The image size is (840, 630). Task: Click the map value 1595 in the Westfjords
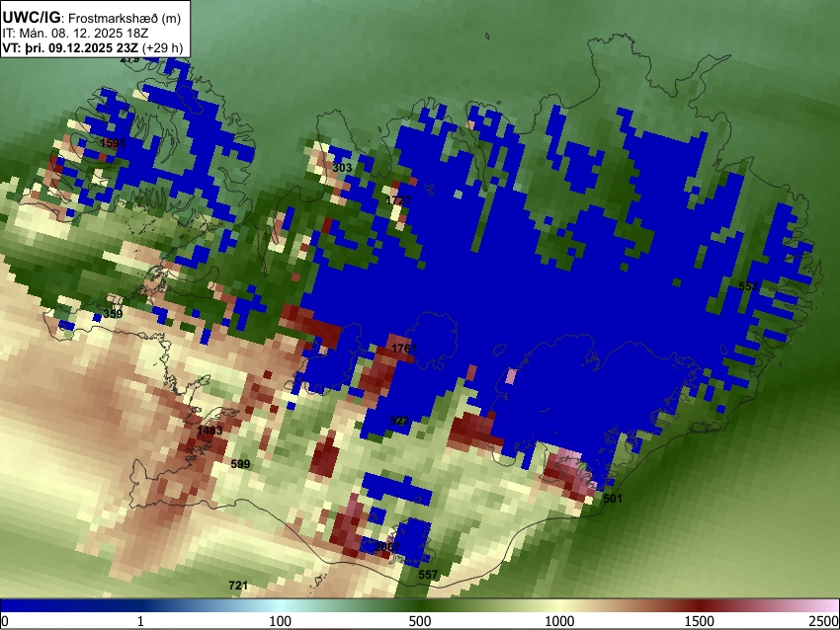tap(113, 143)
